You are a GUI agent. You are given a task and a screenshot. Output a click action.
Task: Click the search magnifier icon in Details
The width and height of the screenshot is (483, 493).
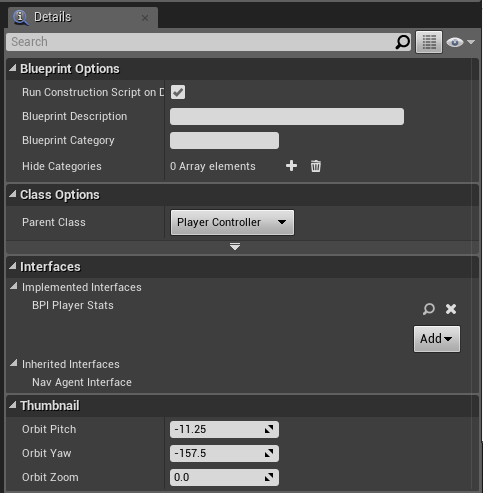(x=402, y=42)
